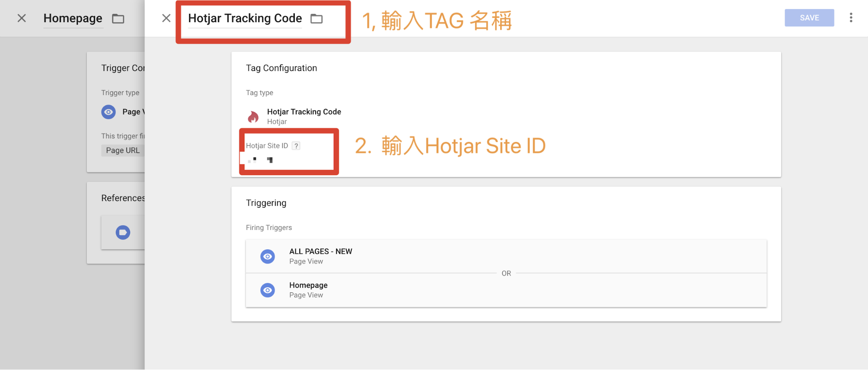Click the Firing Triggers label
868x370 pixels.
[269, 228]
